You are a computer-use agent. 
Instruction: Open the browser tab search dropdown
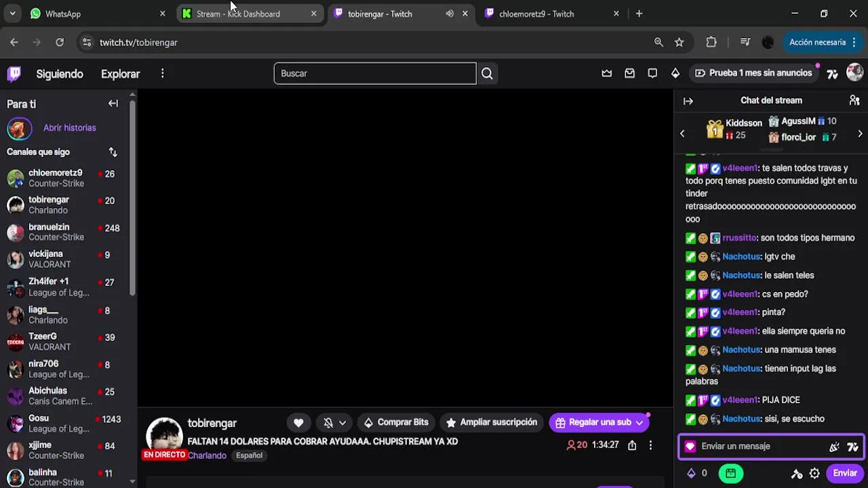coord(12,14)
